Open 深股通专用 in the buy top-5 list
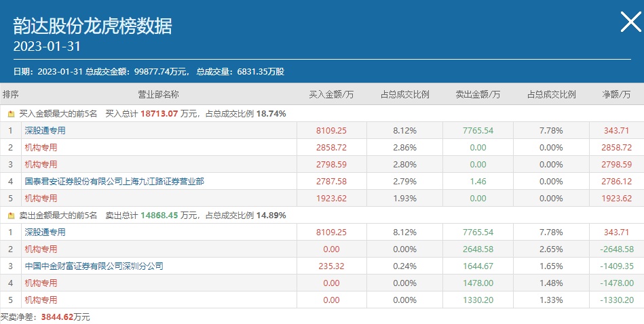The image size is (644, 324). pos(45,130)
